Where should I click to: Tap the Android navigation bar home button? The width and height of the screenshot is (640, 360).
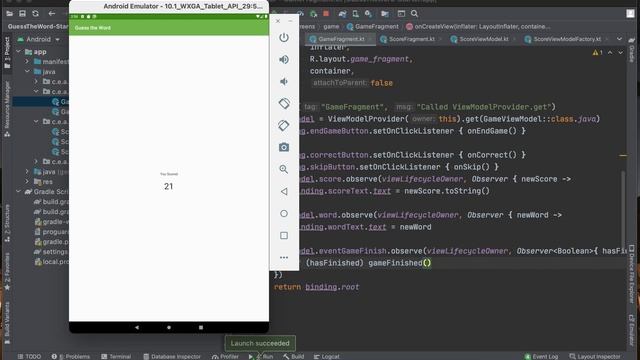(169, 327)
